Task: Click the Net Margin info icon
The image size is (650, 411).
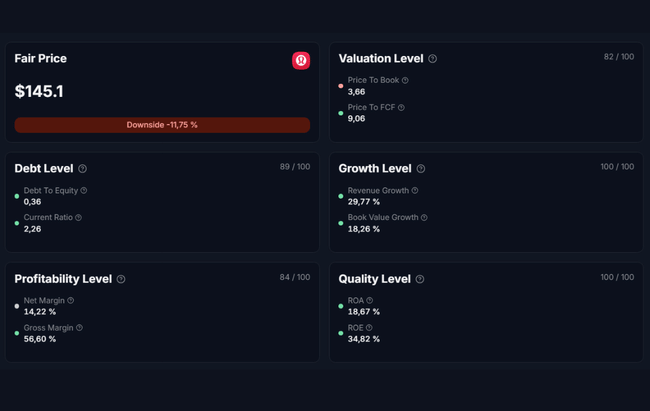Action: 71,300
